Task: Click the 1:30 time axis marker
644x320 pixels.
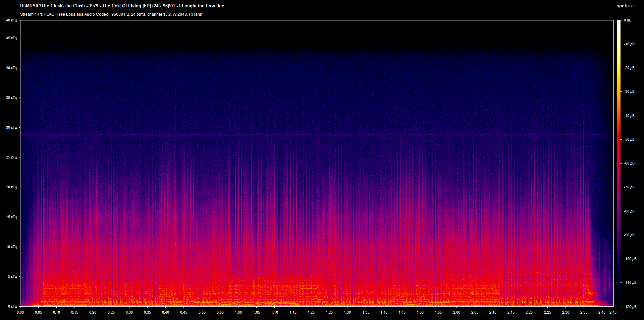Action: (347, 312)
